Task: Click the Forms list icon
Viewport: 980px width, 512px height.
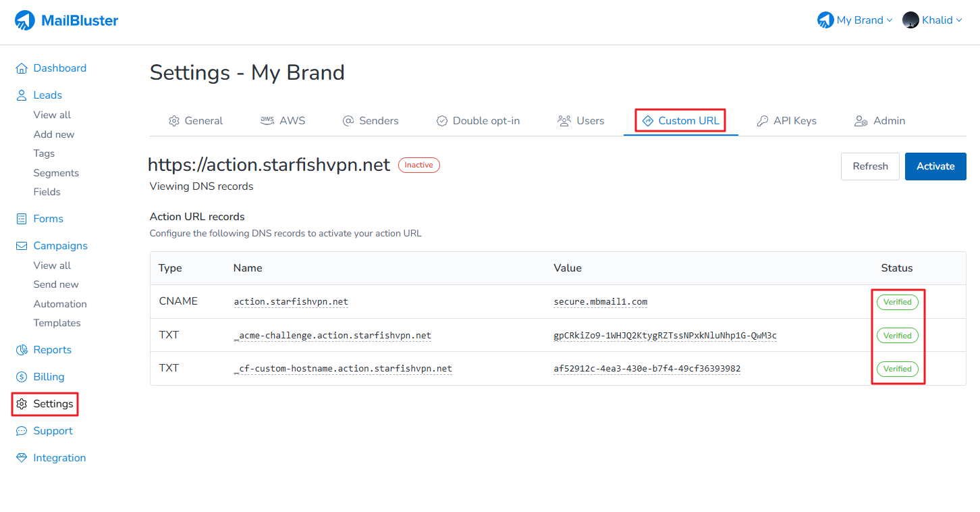Action: click(x=22, y=219)
